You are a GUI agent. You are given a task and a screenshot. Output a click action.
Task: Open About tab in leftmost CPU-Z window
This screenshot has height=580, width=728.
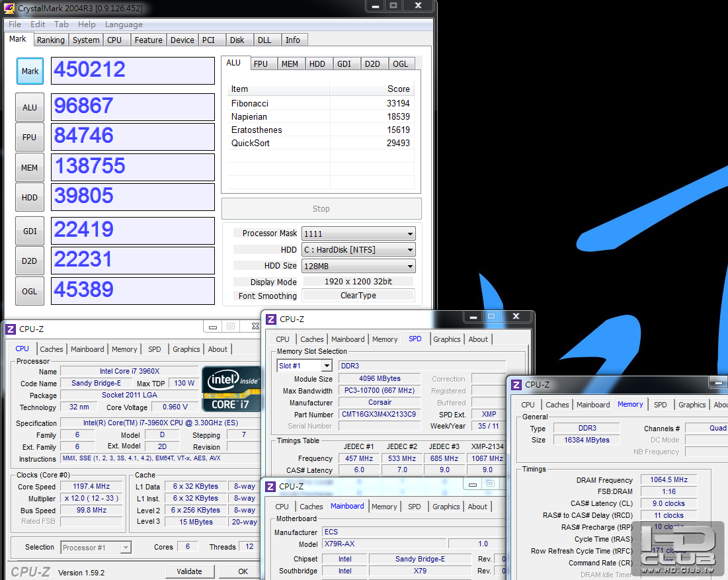tap(218, 349)
